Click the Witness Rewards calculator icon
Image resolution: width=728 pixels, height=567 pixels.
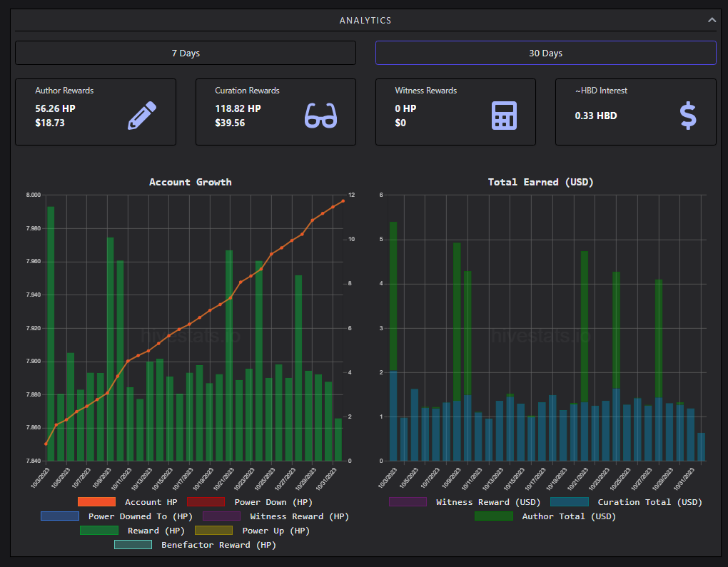(x=504, y=115)
